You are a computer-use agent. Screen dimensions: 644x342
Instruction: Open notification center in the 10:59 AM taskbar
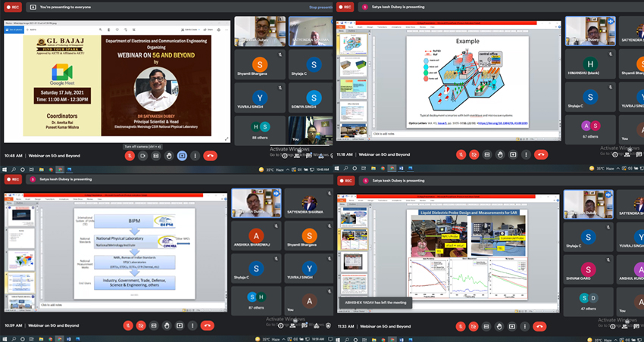click(x=330, y=339)
